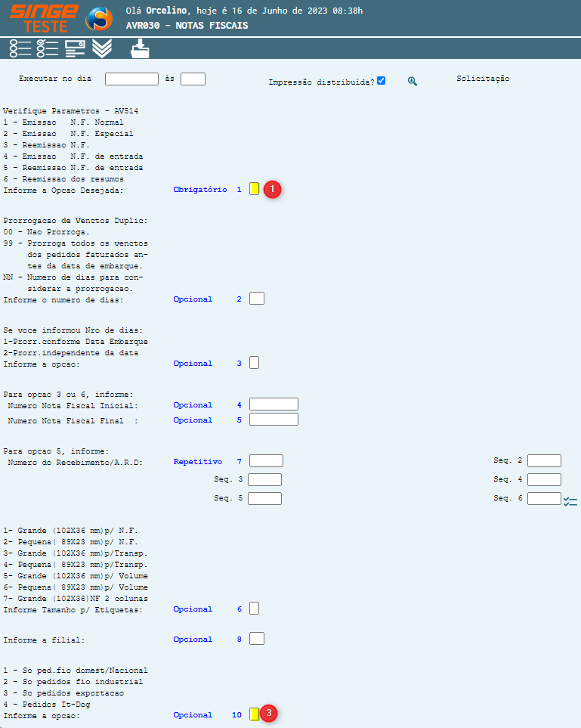Click the 'Opcional' label for field 2

click(x=193, y=299)
